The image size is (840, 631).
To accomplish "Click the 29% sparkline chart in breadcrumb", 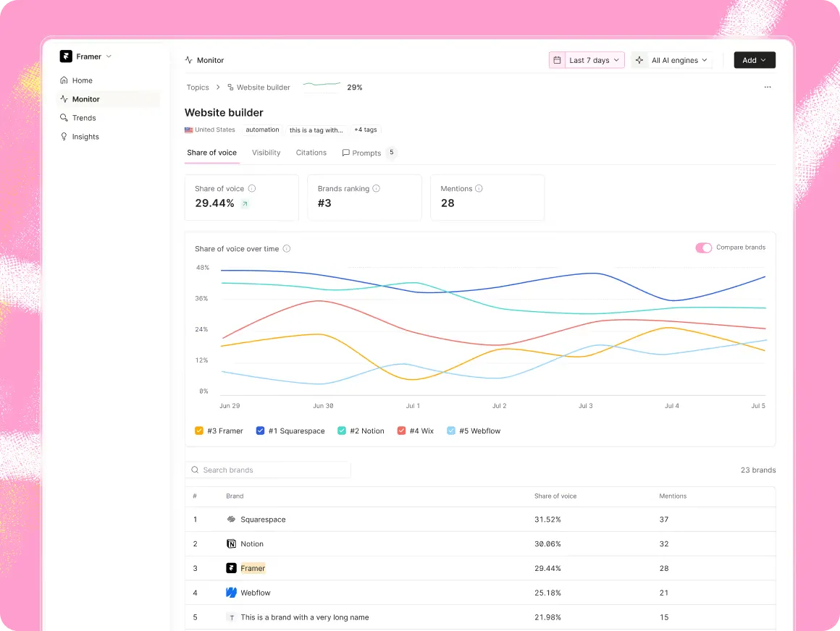I will (322, 85).
